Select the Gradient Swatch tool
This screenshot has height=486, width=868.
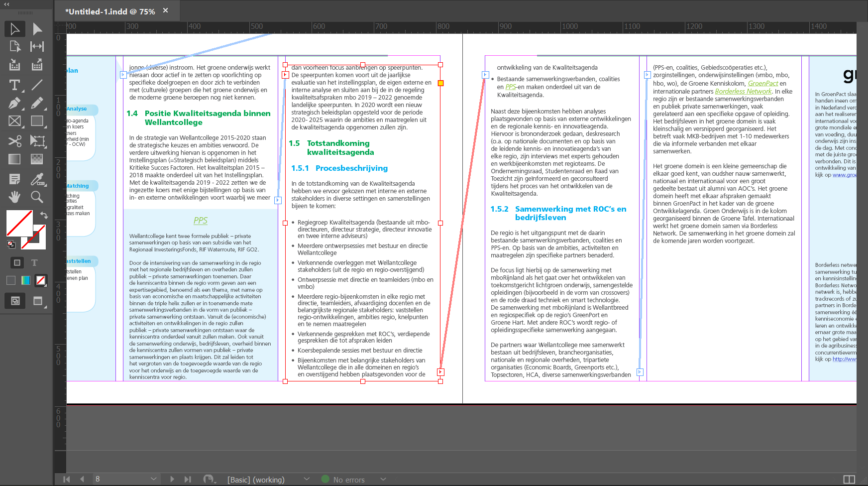click(14, 159)
